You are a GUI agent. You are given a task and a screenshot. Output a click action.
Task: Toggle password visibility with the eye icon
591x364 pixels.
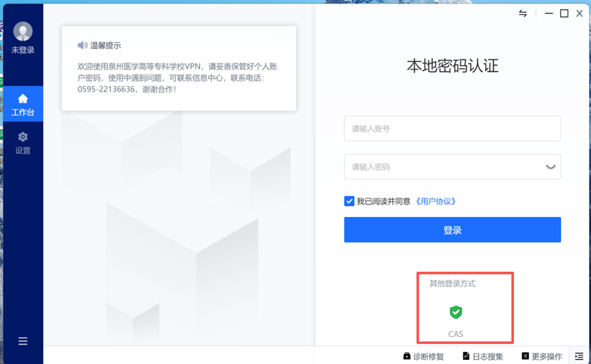tap(550, 167)
